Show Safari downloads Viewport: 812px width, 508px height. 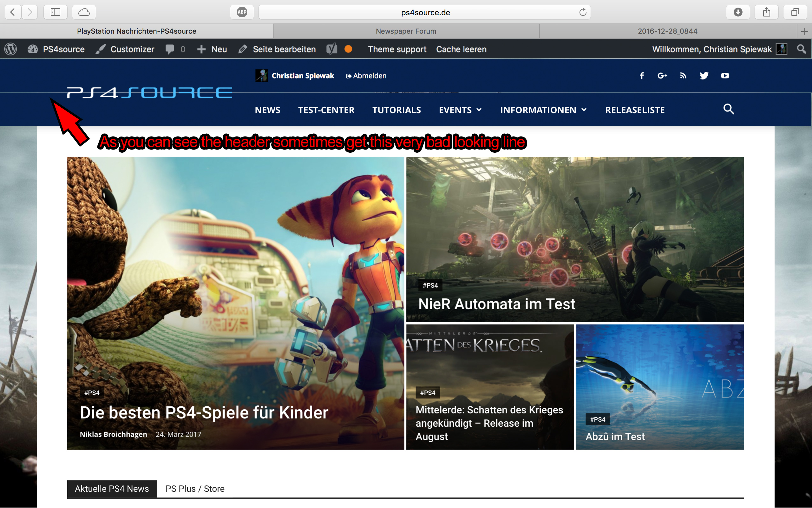coord(738,12)
